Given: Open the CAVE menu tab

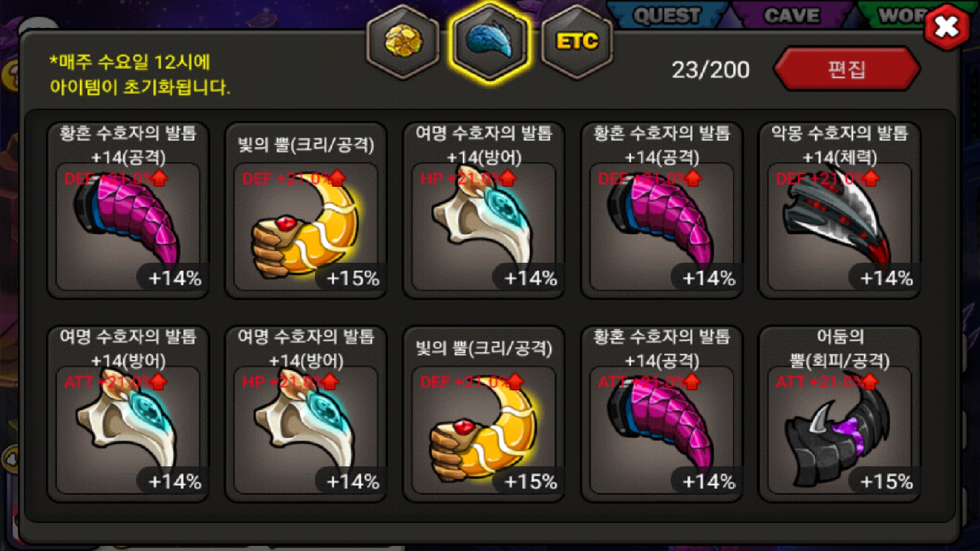Looking at the screenshot, I should [792, 16].
